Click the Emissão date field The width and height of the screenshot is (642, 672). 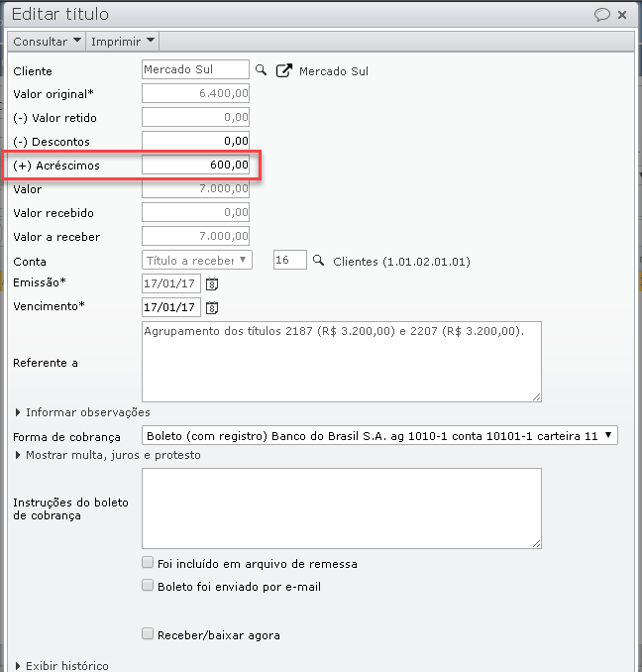point(170,283)
